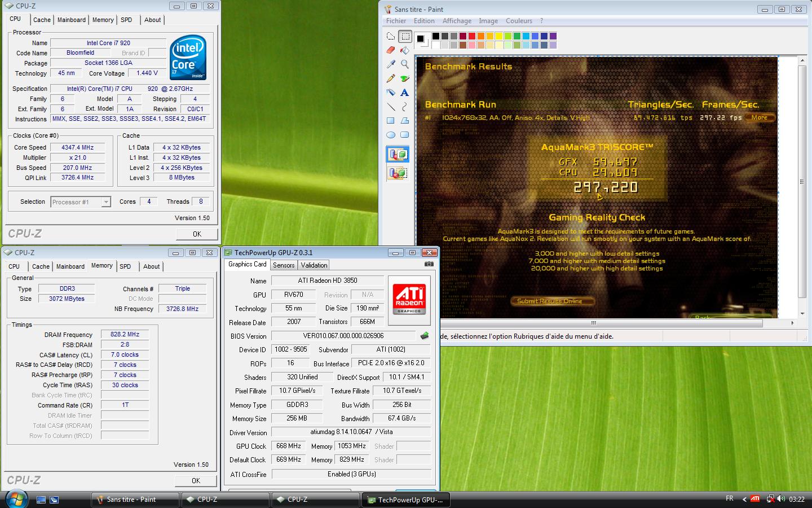Click the Show desktop quick launch icon
The height and width of the screenshot is (508, 812).
41,500
